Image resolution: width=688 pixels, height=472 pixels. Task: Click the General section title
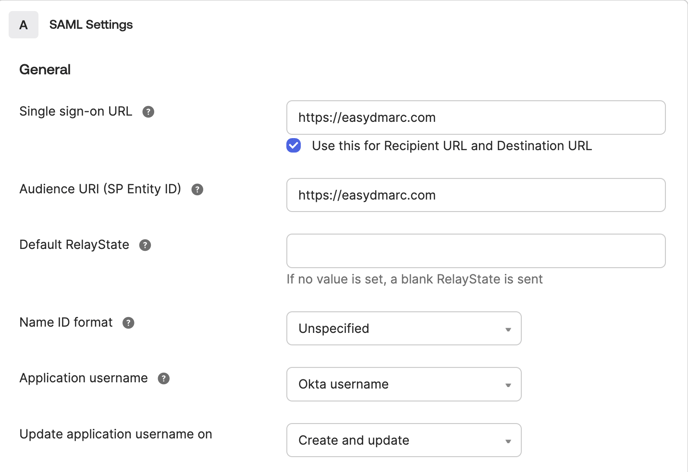pyautogui.click(x=45, y=69)
